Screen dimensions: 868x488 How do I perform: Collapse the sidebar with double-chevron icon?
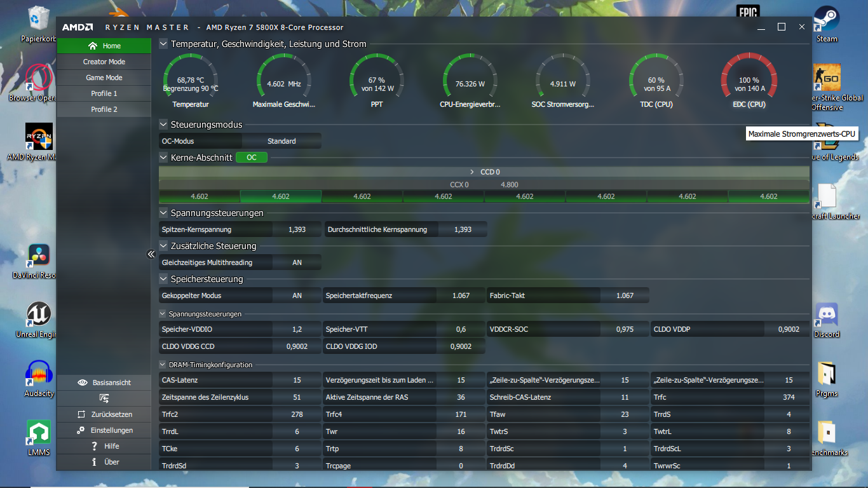click(151, 254)
